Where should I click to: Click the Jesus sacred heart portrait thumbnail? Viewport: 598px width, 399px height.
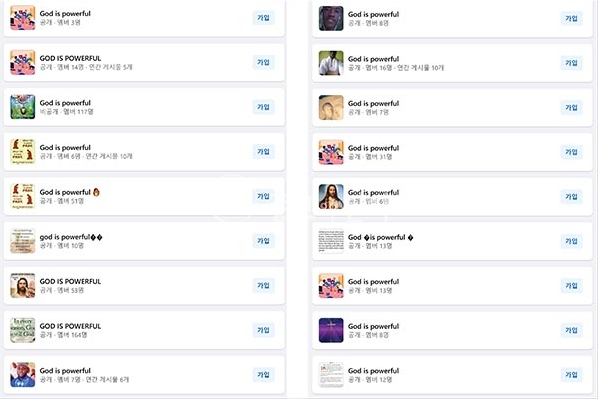click(x=331, y=196)
